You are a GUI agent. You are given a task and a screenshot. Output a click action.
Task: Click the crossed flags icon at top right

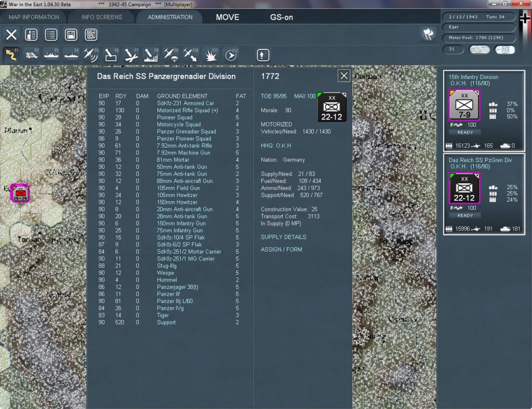point(428,34)
